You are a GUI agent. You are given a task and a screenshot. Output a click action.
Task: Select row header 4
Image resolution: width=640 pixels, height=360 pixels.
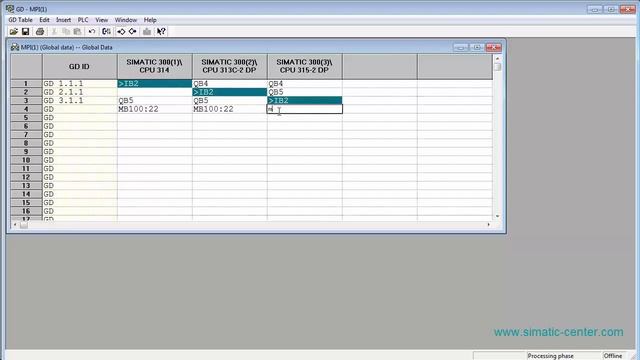26,109
